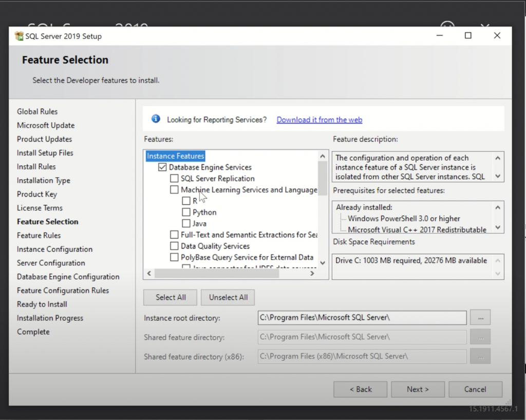Click the Features vertical scrollbar thumb
This screenshot has width=526, height=420.
[323, 178]
